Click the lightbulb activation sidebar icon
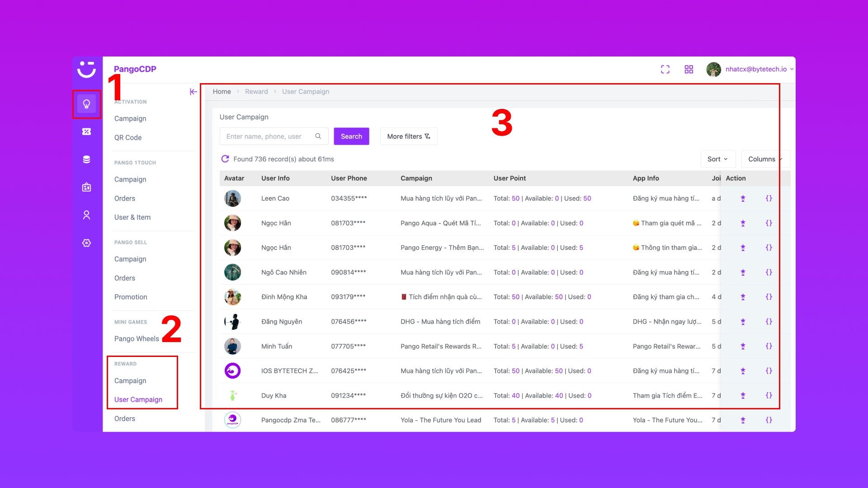 pyautogui.click(x=86, y=104)
